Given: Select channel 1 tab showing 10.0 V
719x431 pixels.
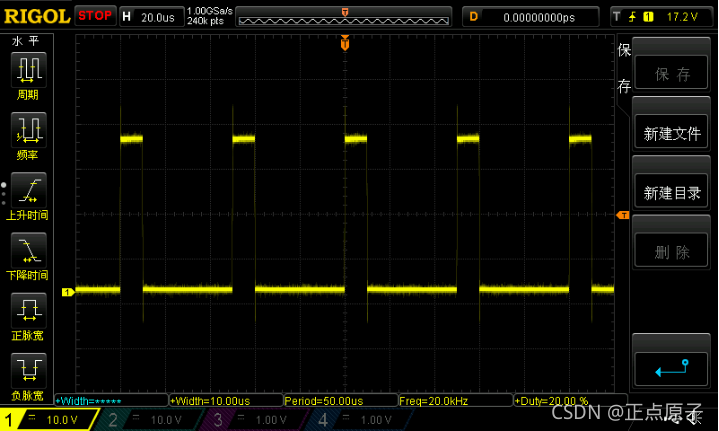Looking at the screenshot, I should coord(49,419).
